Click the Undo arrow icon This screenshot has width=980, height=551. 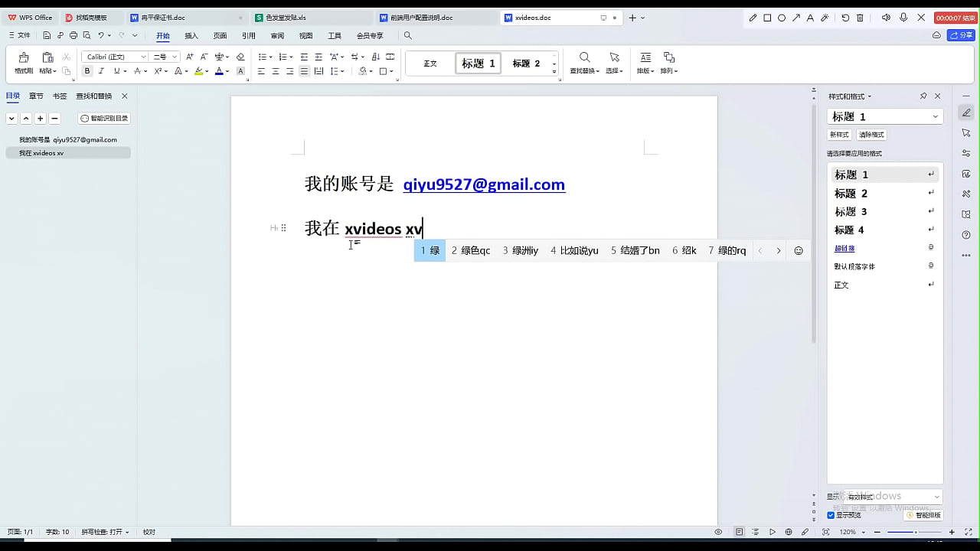point(100,35)
